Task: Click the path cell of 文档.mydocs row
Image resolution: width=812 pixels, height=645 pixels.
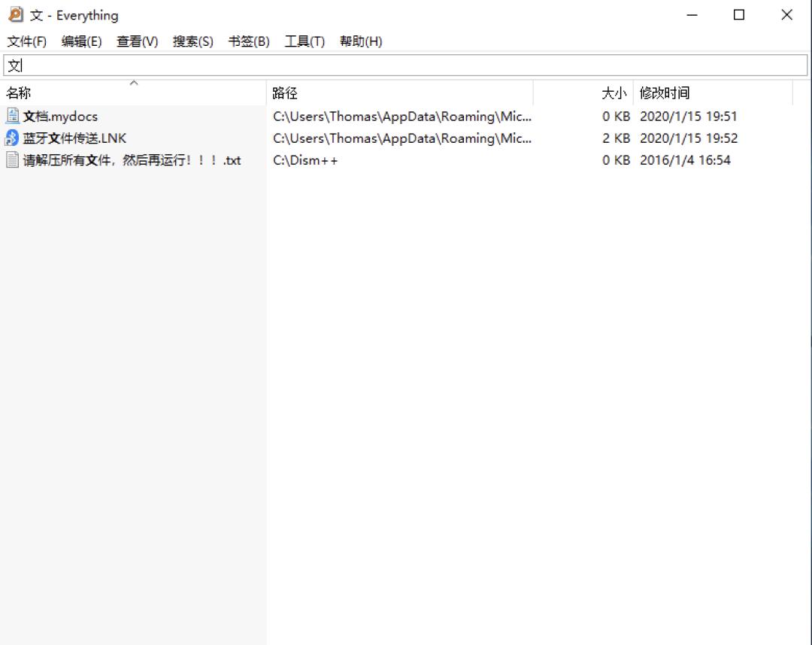Action: 401,117
